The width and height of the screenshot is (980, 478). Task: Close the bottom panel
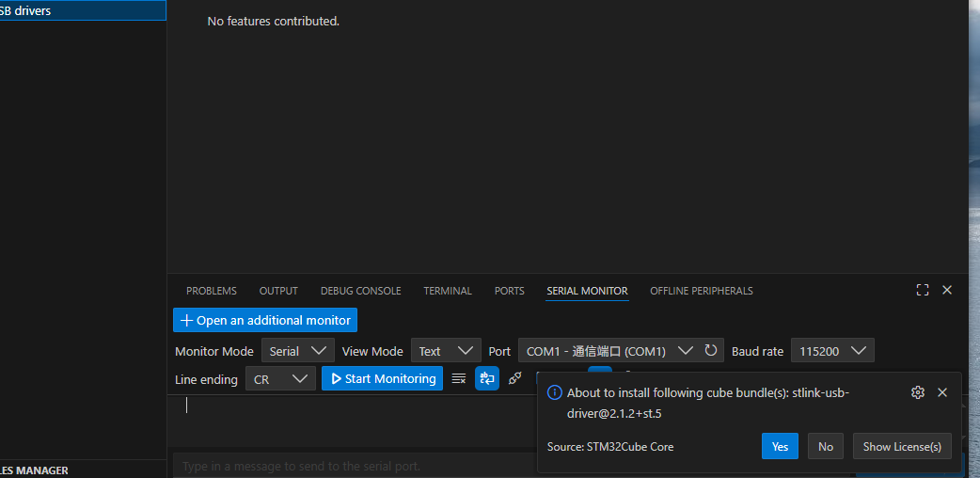point(947,290)
